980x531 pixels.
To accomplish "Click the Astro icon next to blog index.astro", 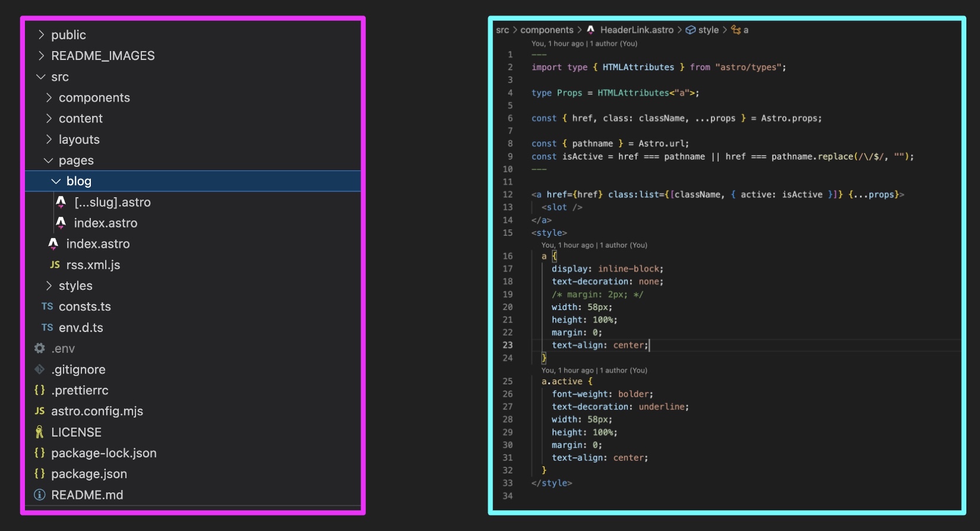I will point(61,223).
